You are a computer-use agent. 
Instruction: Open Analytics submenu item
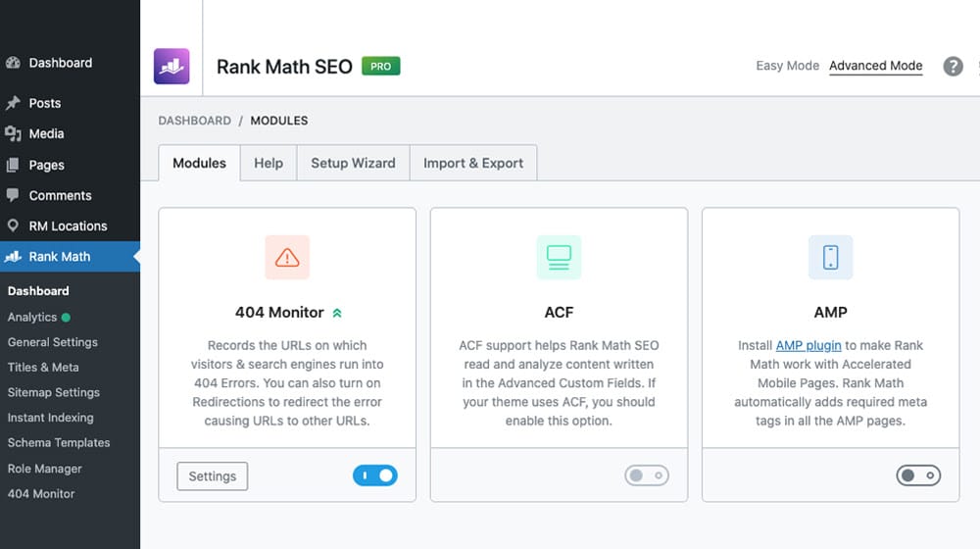point(32,317)
